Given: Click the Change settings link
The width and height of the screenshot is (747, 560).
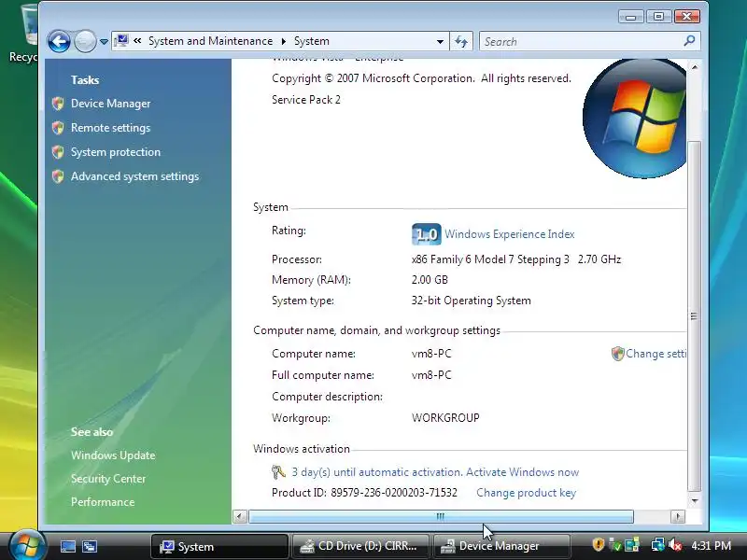Looking at the screenshot, I should click(x=656, y=354).
